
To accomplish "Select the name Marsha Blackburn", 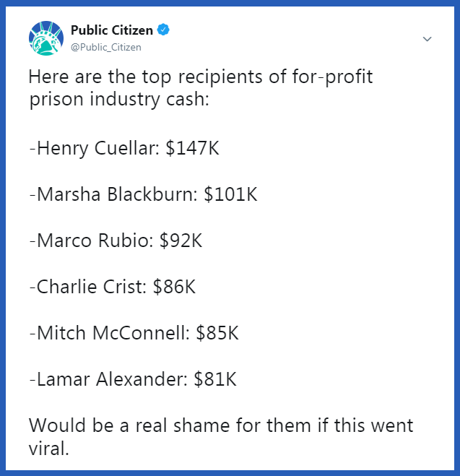I will pyautogui.click(x=116, y=195).
